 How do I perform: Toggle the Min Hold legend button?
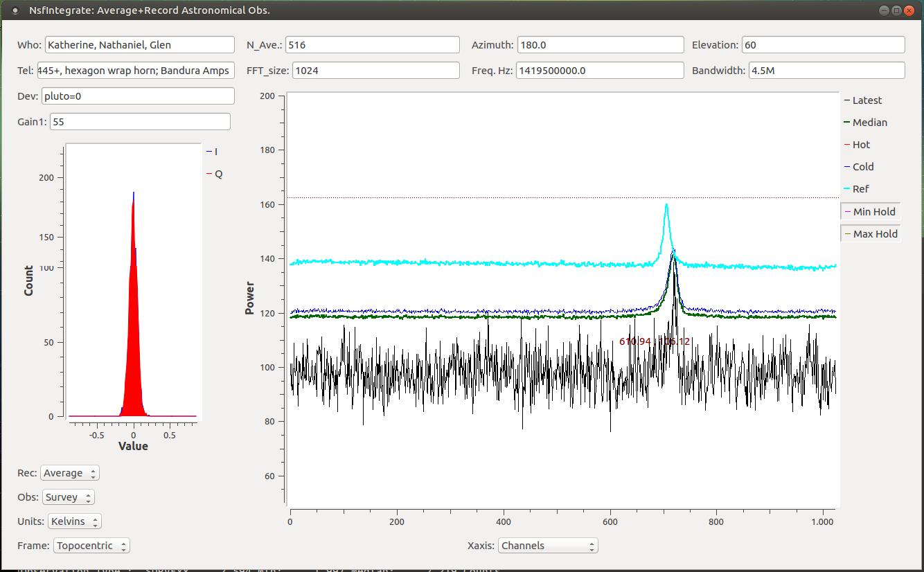point(871,212)
